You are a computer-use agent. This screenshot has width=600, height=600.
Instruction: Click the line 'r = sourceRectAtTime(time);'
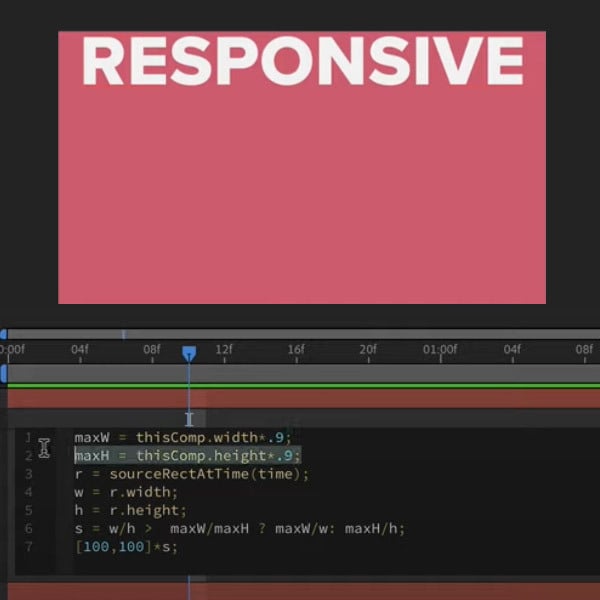tap(191, 474)
